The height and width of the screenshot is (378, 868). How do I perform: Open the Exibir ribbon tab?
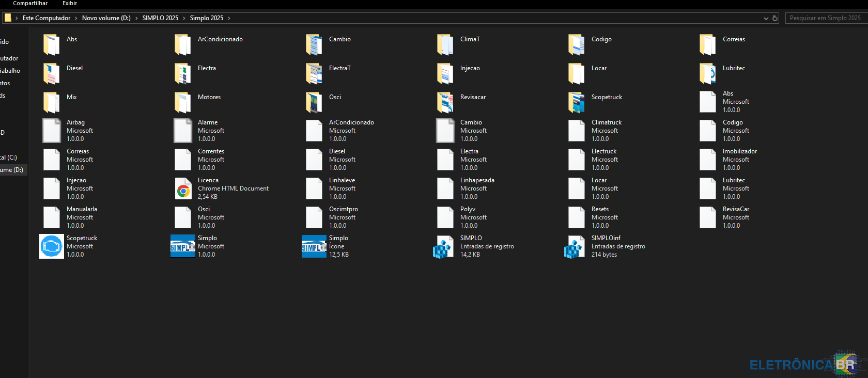coord(70,4)
